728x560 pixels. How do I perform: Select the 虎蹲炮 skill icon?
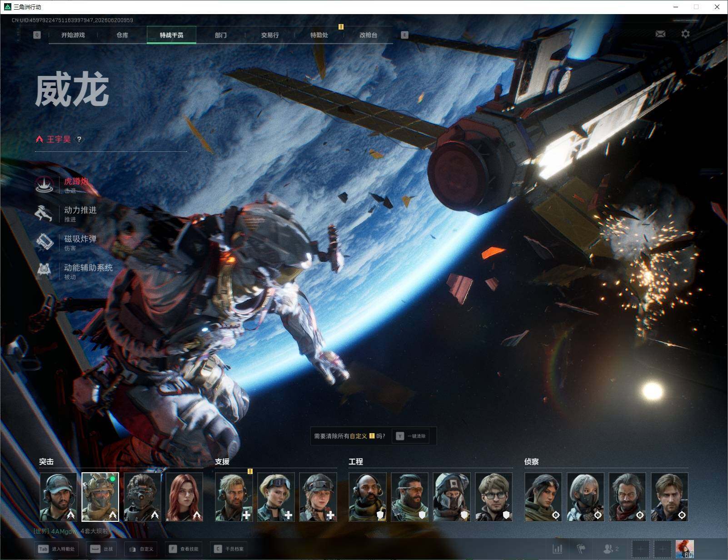[45, 185]
